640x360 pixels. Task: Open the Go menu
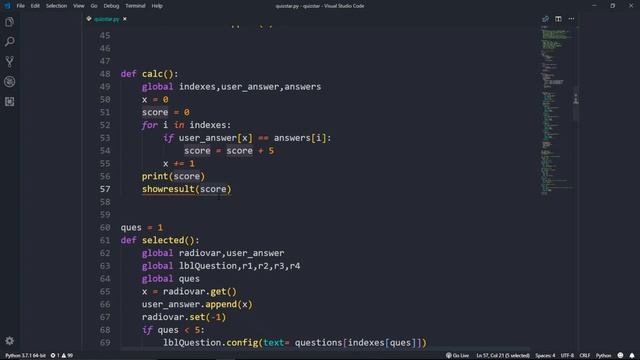point(94,6)
